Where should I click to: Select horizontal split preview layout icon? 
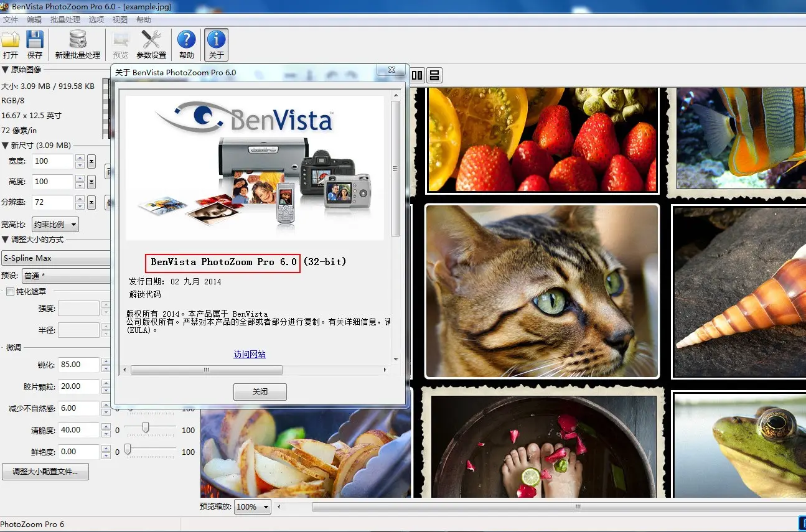[434, 75]
